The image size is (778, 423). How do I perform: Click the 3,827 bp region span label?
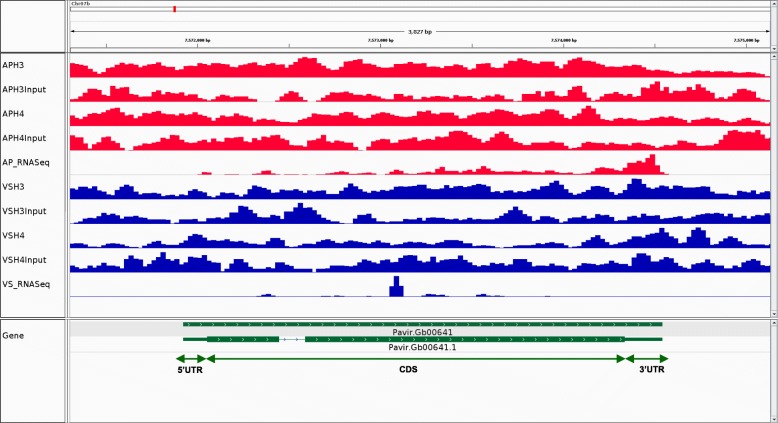[420, 32]
